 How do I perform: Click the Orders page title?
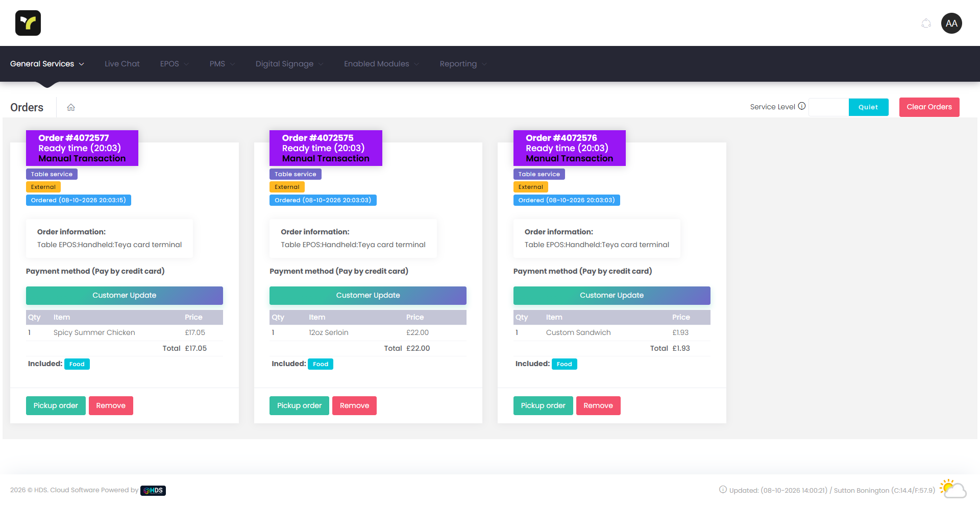pyautogui.click(x=27, y=107)
